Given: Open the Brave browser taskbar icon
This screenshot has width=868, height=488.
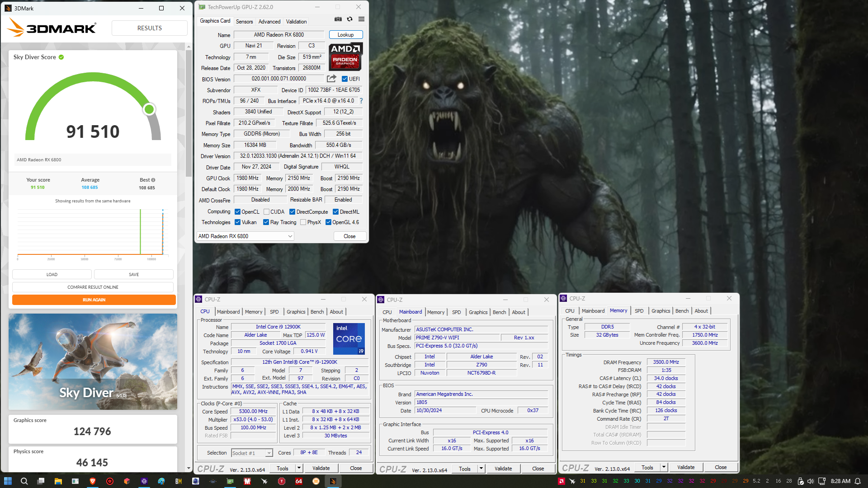Looking at the screenshot, I should [93, 481].
